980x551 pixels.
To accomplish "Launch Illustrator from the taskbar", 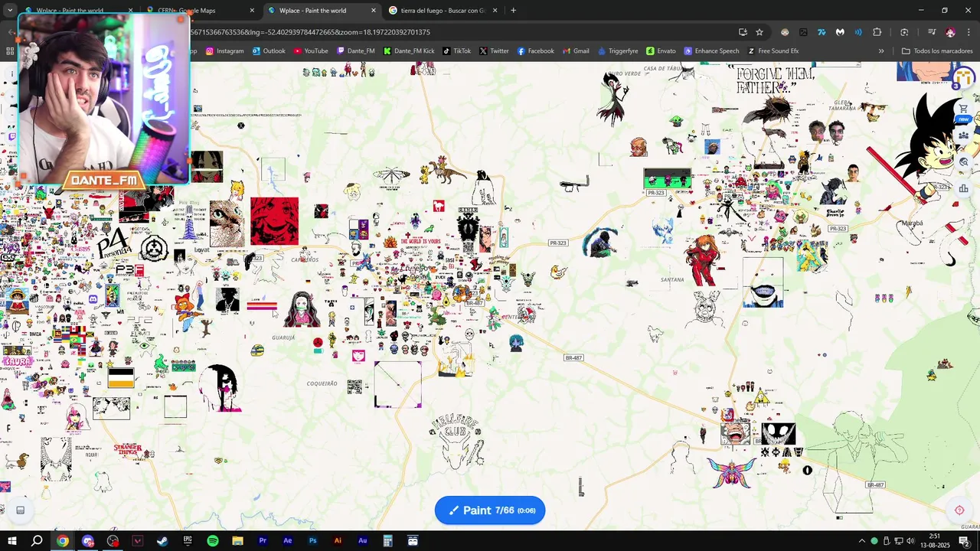I will click(x=338, y=541).
